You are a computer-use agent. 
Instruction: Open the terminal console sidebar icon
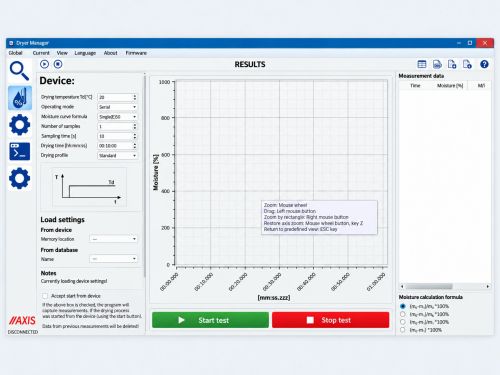[x=20, y=152]
